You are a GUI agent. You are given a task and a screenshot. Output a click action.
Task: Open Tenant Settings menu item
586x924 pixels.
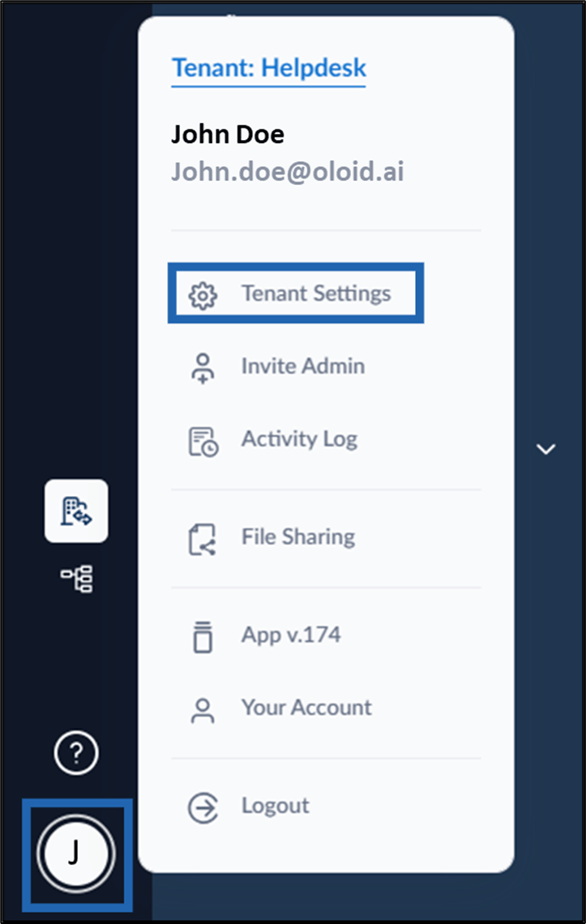tap(296, 294)
